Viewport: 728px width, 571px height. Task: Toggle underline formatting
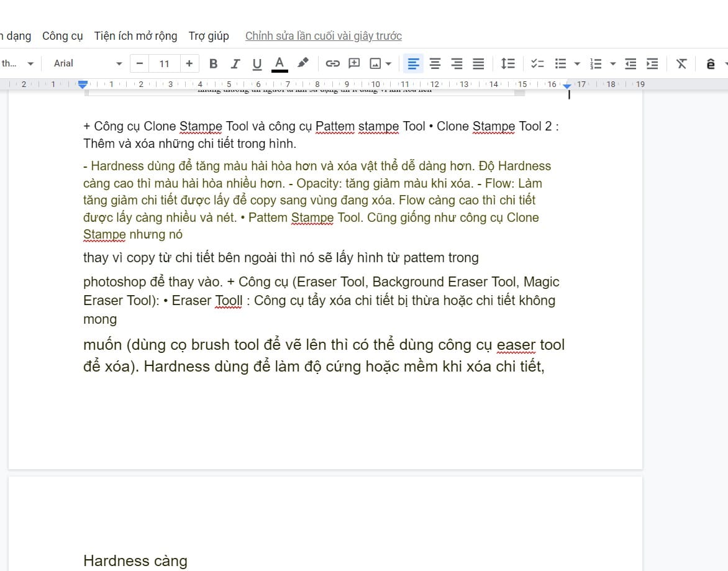(257, 63)
